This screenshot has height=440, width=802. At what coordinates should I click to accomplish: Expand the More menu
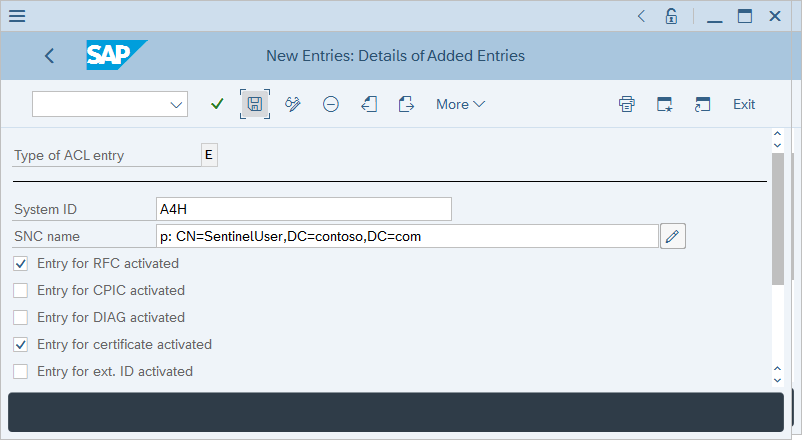[460, 104]
